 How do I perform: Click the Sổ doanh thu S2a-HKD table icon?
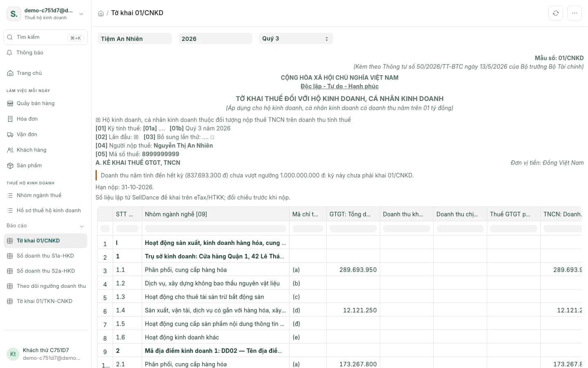pyautogui.click(x=10, y=271)
